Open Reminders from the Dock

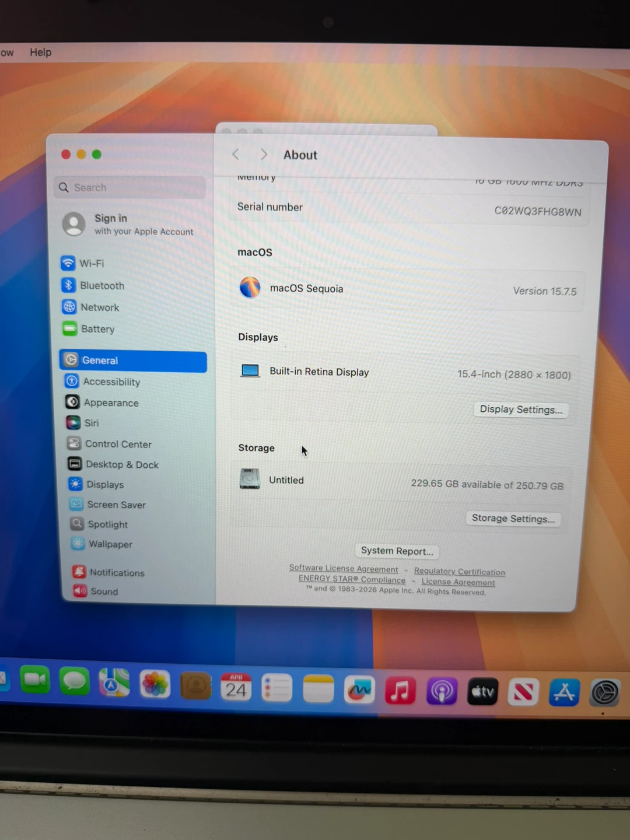click(x=276, y=688)
